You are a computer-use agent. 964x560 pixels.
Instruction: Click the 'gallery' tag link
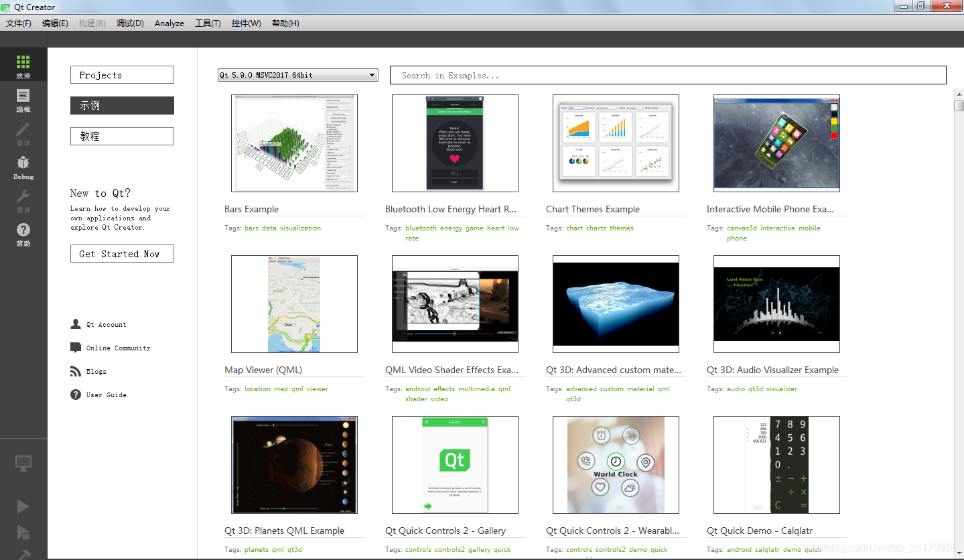click(x=479, y=549)
